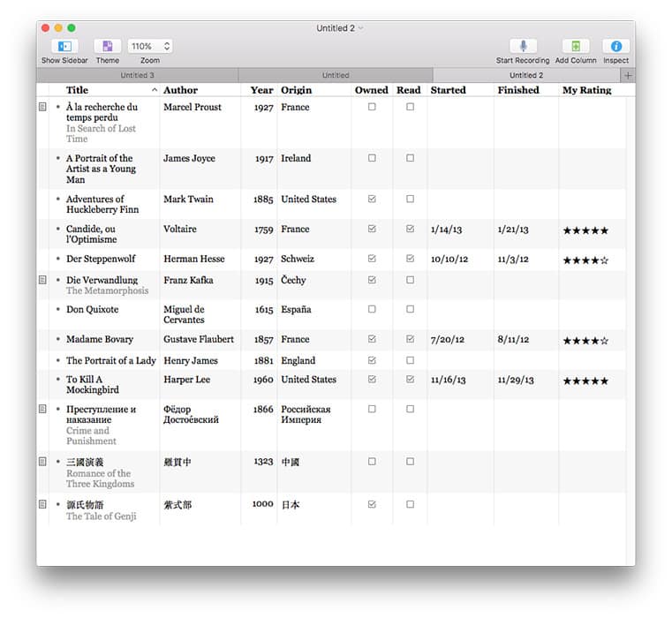Viewport: 672px width, 618px height.
Task: Click the Show Sidebar toolbar icon
Action: 64,46
